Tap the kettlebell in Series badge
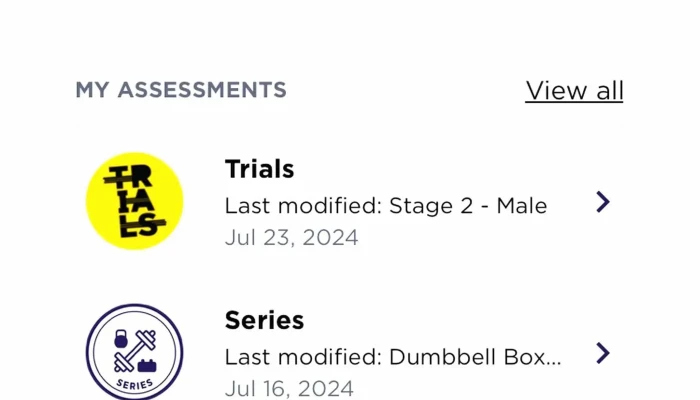Screen dimensions: 700x400 (x=121, y=339)
